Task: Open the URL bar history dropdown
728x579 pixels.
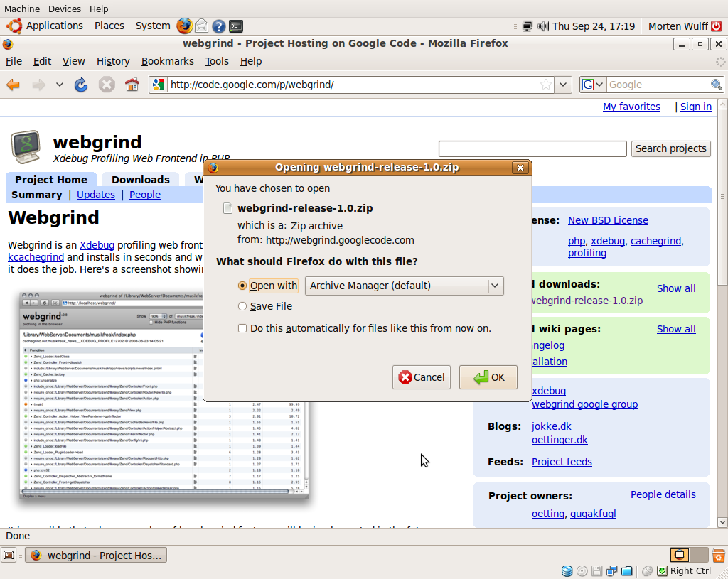Action: pos(563,85)
